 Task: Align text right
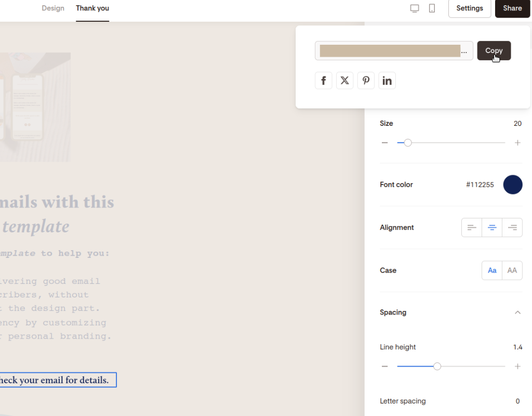pos(512,228)
